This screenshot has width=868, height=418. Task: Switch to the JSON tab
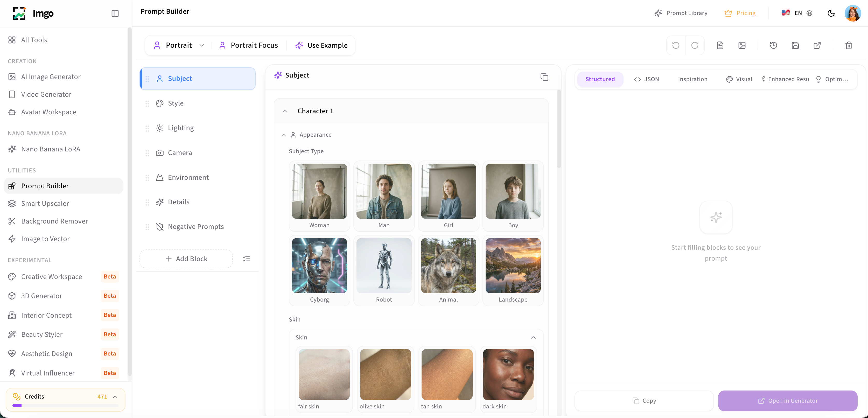click(x=646, y=79)
